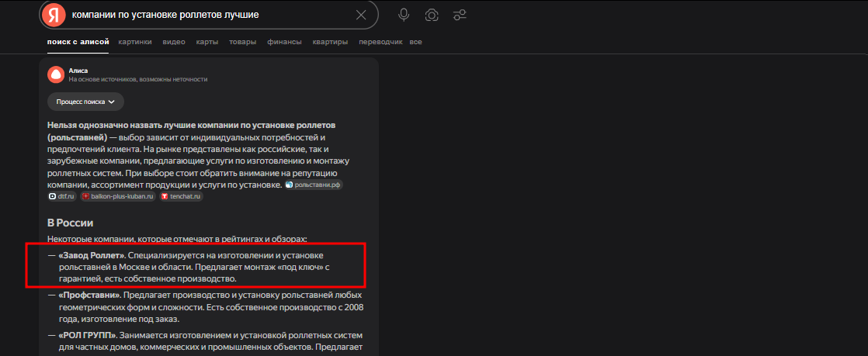
Task: Clear the search query with the X
Action: point(361,15)
